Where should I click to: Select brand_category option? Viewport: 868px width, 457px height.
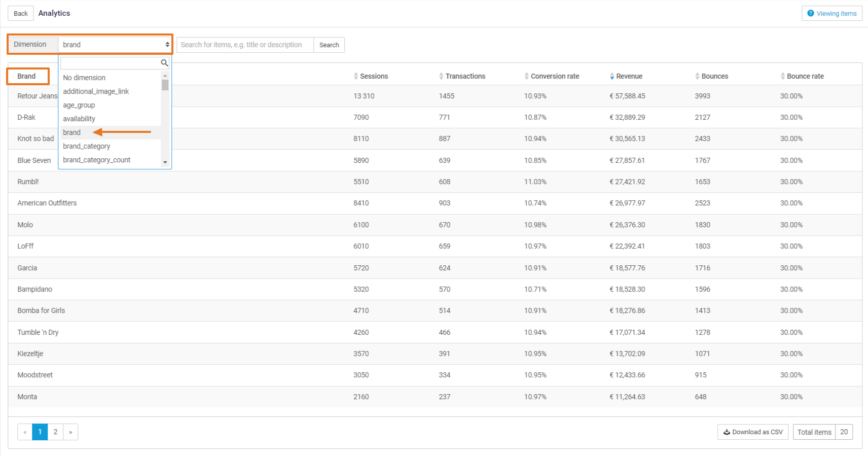click(x=111, y=146)
